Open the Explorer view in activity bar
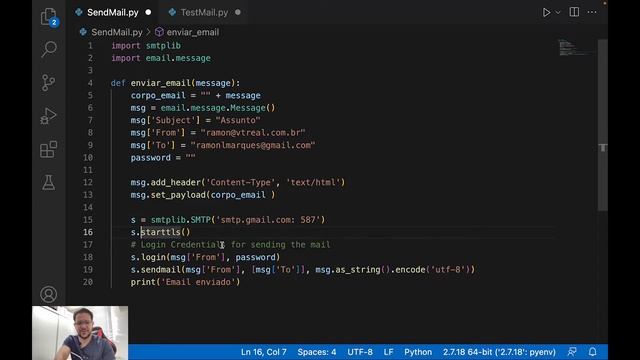Viewport: 640px width, 360px height. (x=49, y=17)
